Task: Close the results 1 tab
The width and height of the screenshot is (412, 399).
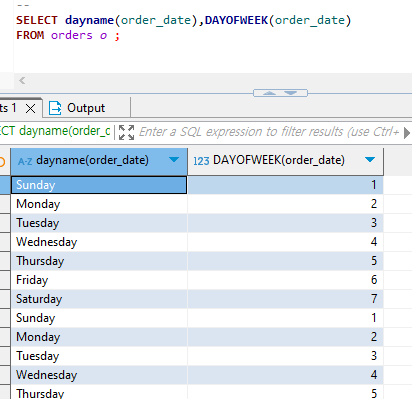Action: [x=30, y=108]
